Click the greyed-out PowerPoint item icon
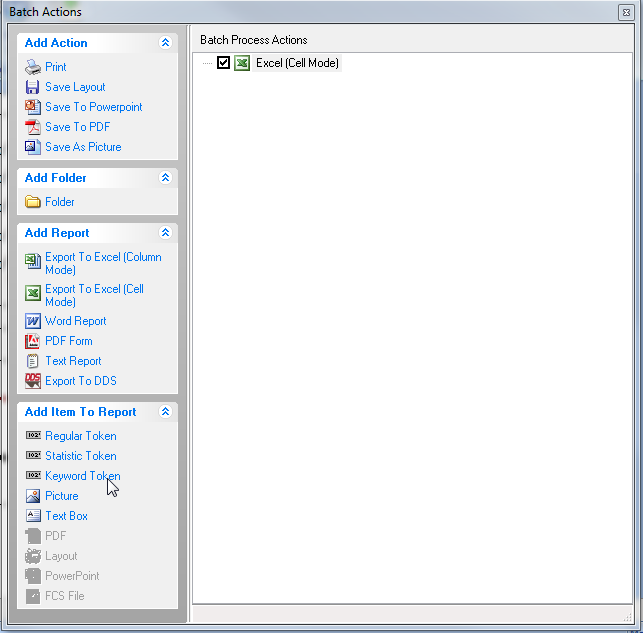The height and width of the screenshot is (633, 643). [x=33, y=576]
